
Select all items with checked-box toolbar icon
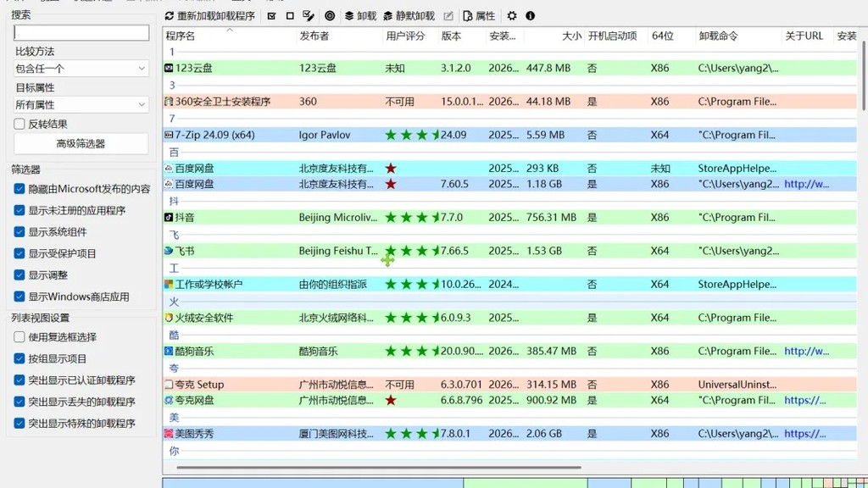(x=271, y=16)
